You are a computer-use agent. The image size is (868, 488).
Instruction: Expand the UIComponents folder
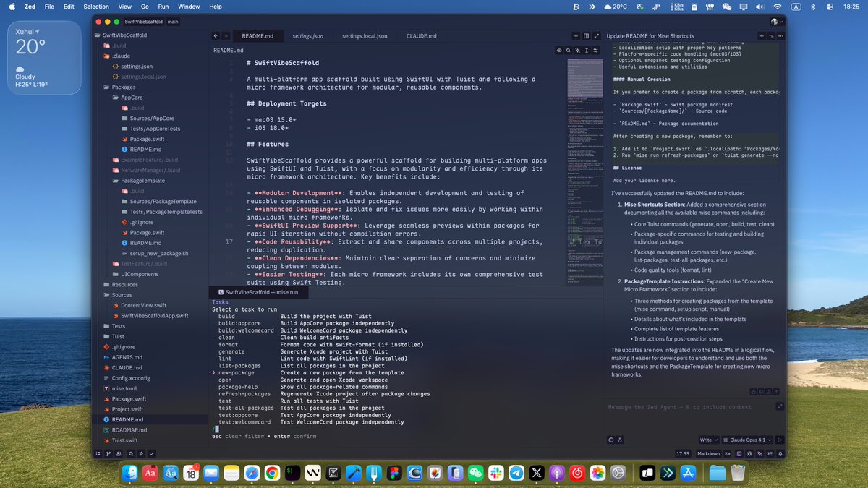140,274
